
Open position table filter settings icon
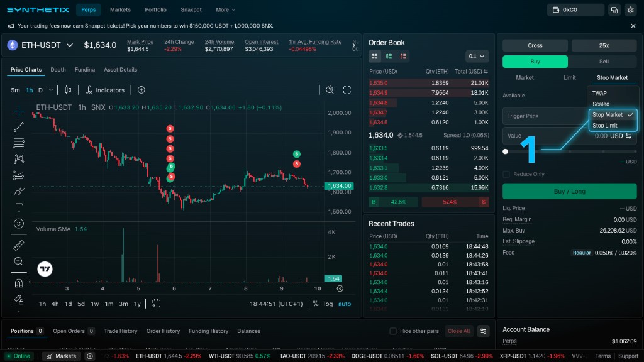484,331
